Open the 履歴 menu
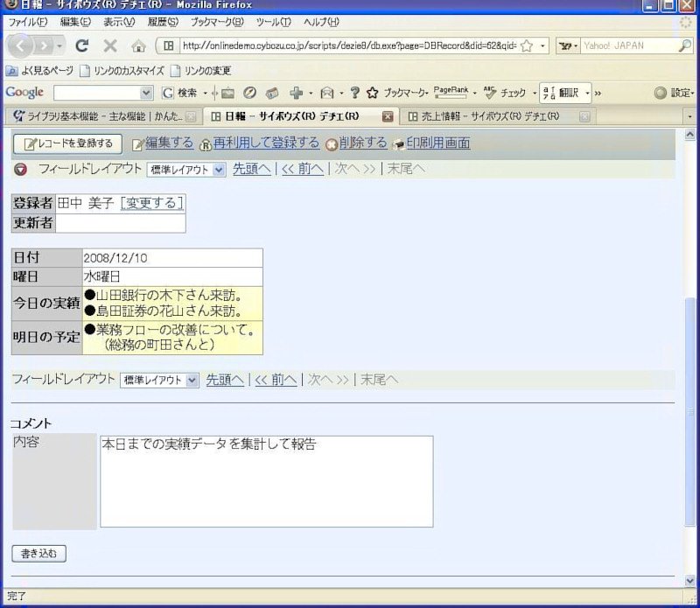The height and width of the screenshot is (608, 700). [x=163, y=22]
